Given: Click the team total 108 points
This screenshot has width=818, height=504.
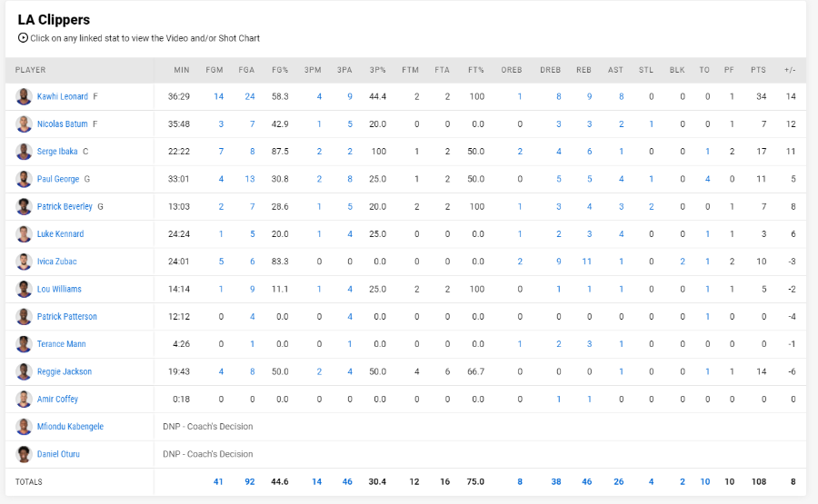Looking at the screenshot, I should tap(759, 481).
